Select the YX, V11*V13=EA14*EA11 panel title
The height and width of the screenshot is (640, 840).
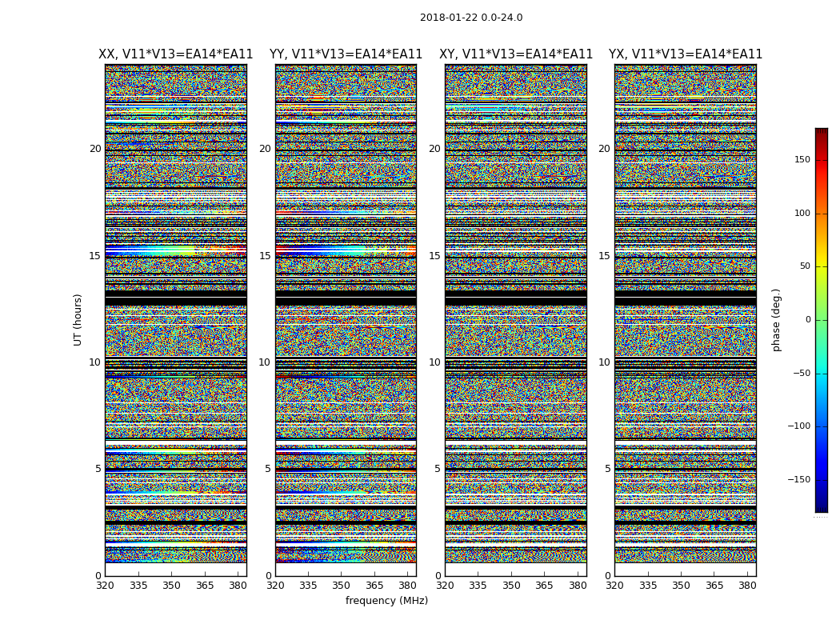tap(685, 54)
